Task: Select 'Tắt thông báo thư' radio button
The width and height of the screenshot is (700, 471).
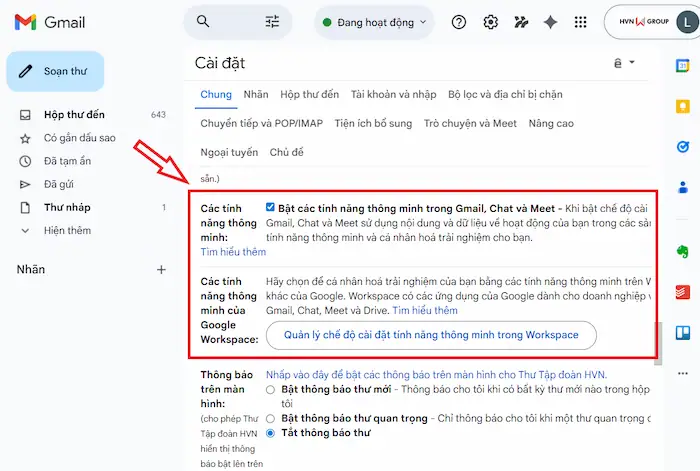Action: click(270, 433)
